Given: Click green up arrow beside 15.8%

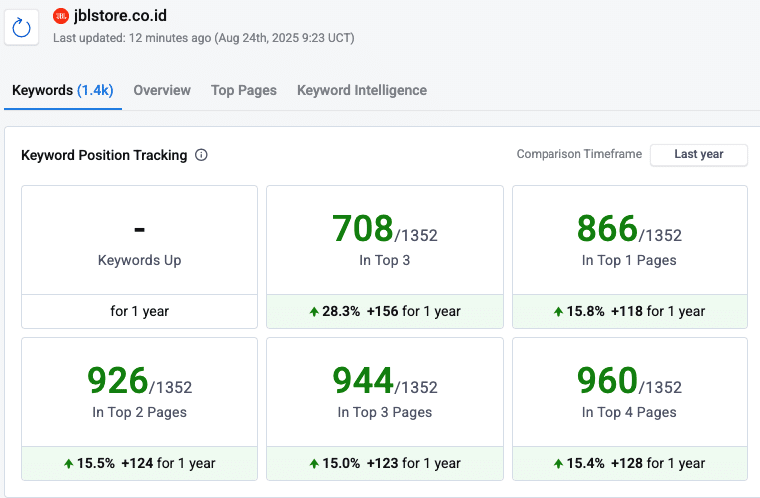Looking at the screenshot, I should pyautogui.click(x=558, y=311).
